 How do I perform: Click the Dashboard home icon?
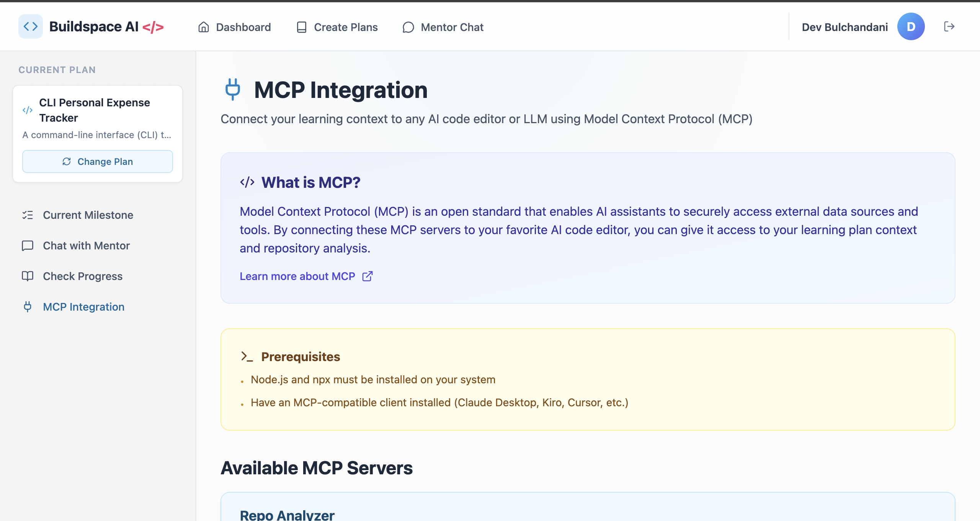[x=203, y=27]
